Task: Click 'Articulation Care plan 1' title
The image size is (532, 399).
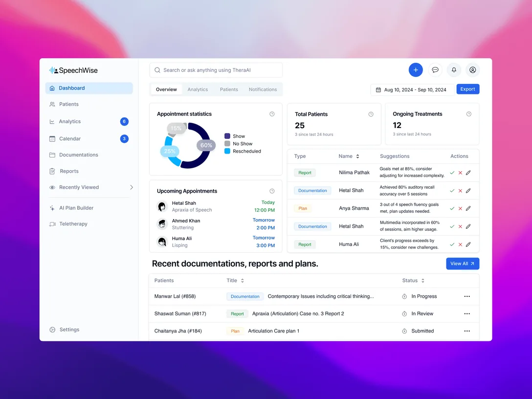Action: click(274, 331)
